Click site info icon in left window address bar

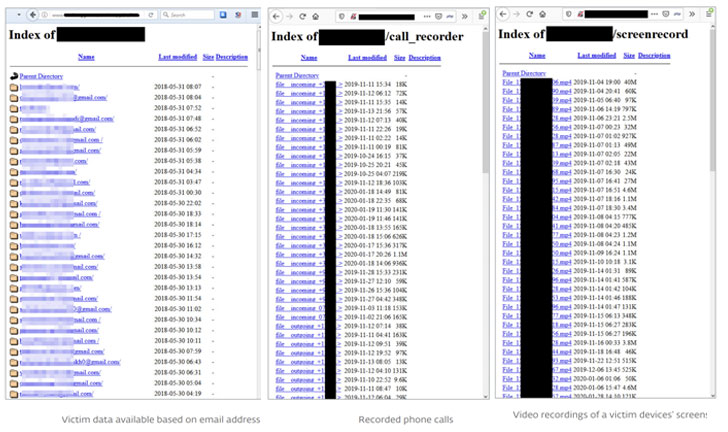(x=45, y=15)
